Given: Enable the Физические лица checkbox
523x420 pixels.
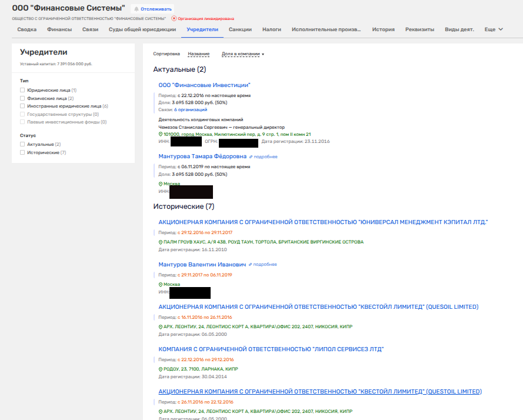Looking at the screenshot, I should [x=22, y=98].
